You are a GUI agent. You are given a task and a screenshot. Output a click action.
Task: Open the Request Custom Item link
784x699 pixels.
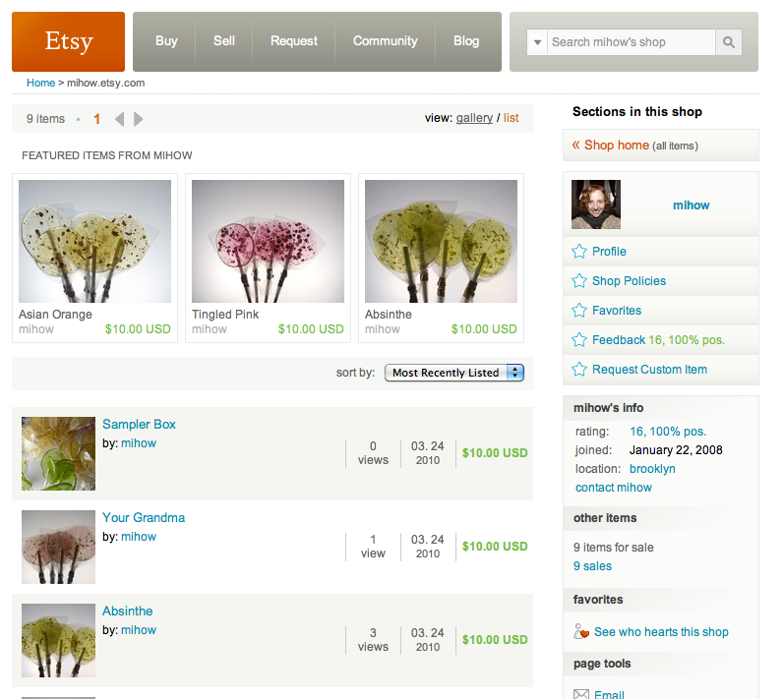click(x=649, y=370)
